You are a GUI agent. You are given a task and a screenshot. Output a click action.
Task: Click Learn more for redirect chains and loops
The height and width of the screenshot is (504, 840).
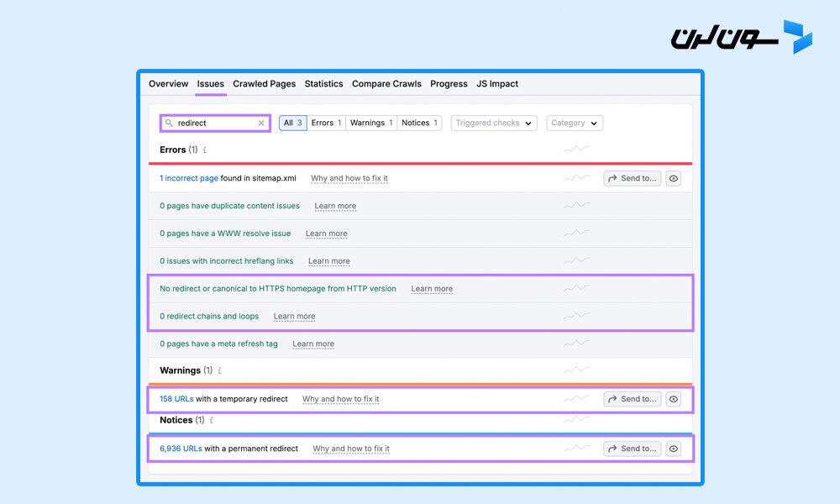[x=294, y=317]
